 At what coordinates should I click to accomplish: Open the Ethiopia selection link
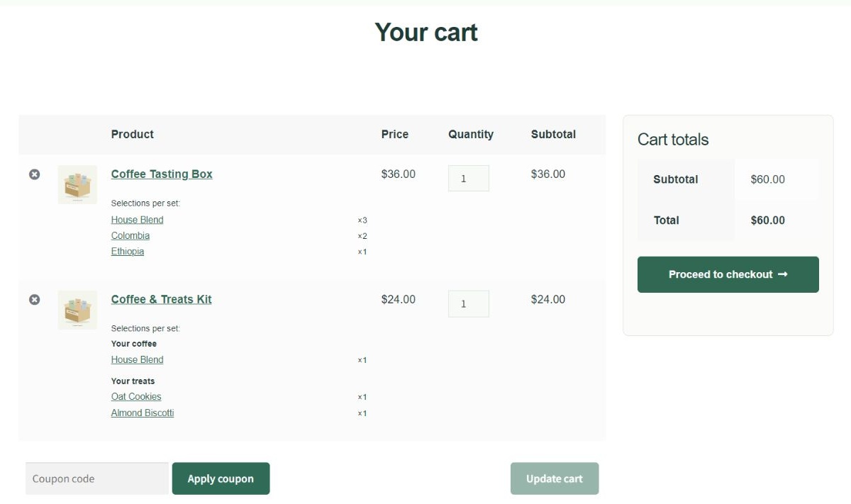[128, 252]
